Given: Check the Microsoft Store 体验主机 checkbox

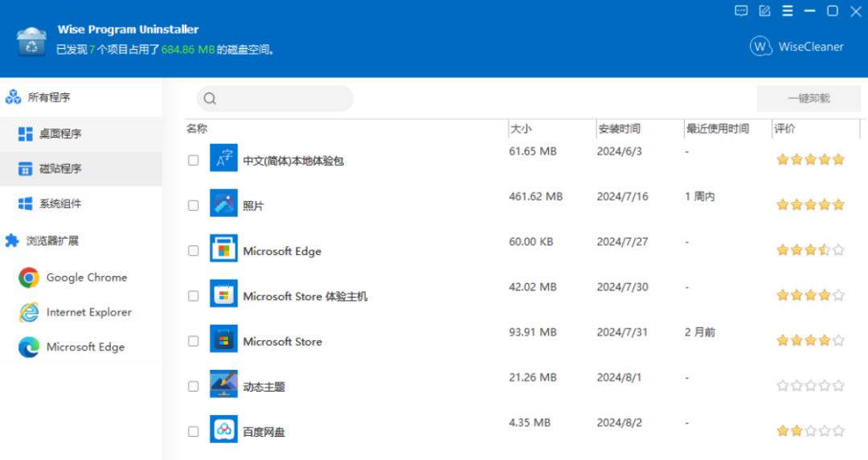Looking at the screenshot, I should click(x=193, y=296).
